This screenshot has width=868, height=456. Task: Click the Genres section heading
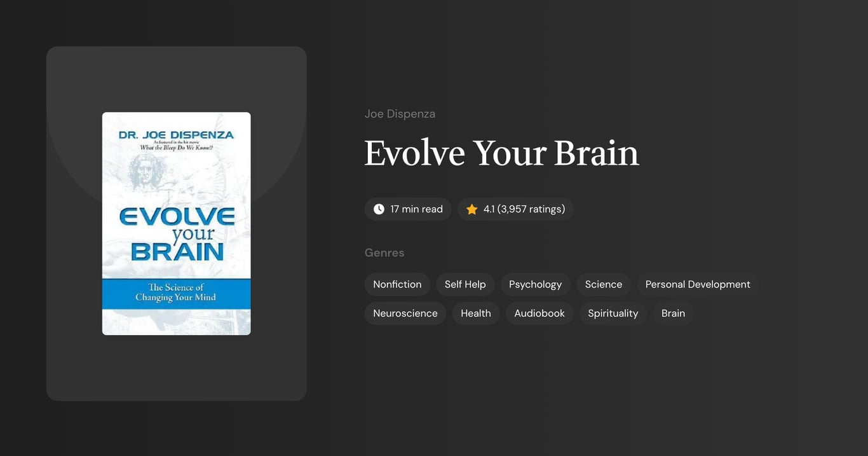(x=384, y=252)
